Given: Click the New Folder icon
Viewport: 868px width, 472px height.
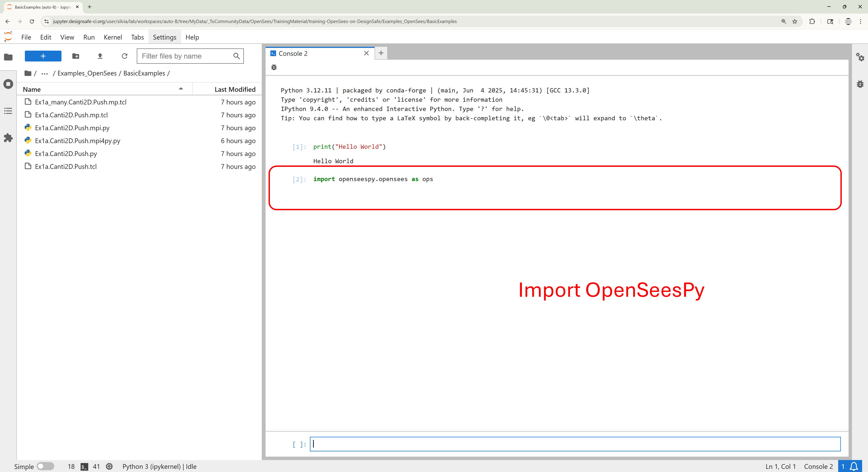Looking at the screenshot, I should [75, 56].
